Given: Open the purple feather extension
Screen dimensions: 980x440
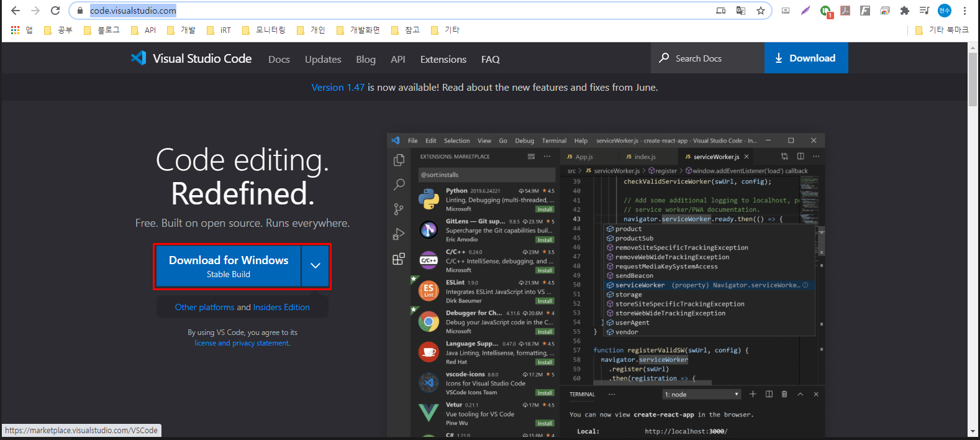Looking at the screenshot, I should click(805, 11).
